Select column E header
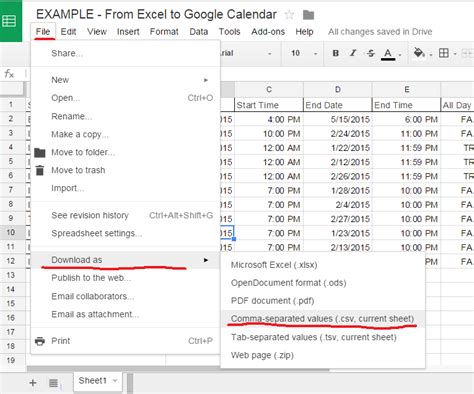 407,90
